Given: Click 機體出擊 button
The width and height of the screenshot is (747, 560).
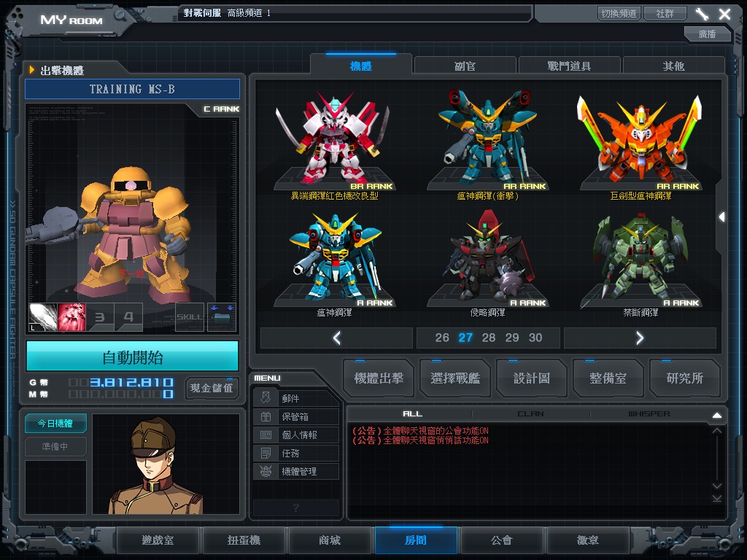Looking at the screenshot, I should pos(379,378).
